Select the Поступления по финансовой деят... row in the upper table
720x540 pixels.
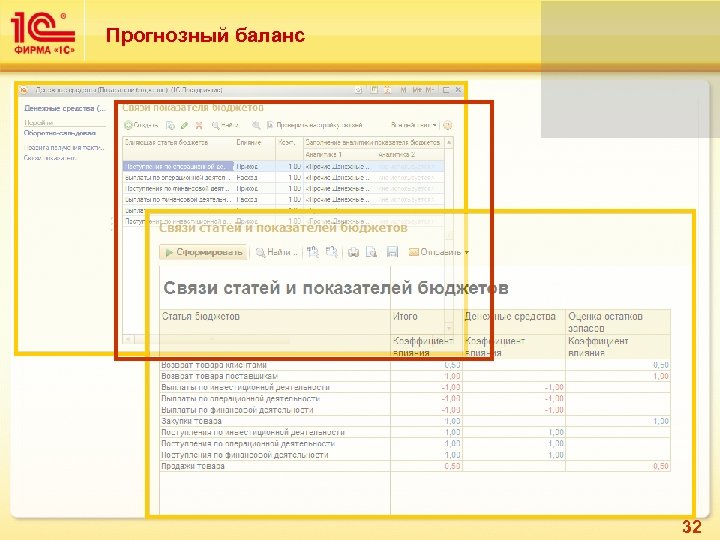pos(283,188)
